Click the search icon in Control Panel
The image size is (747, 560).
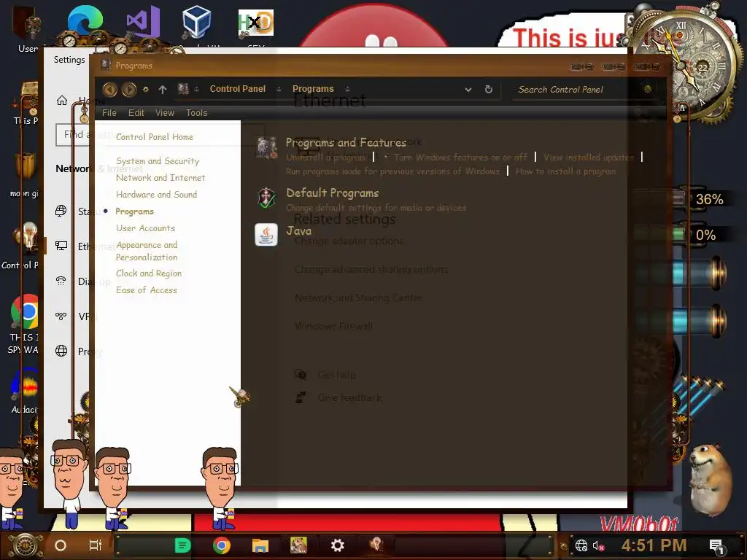point(648,89)
